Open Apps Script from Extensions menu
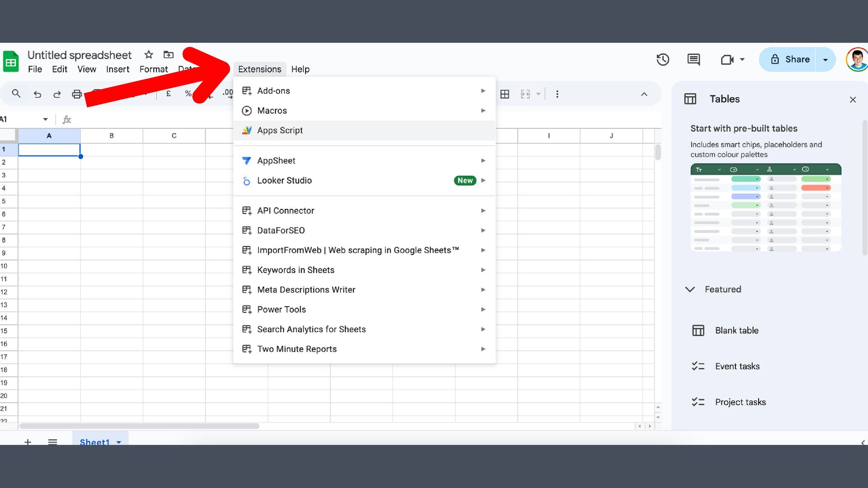The width and height of the screenshot is (868, 488). [280, 131]
